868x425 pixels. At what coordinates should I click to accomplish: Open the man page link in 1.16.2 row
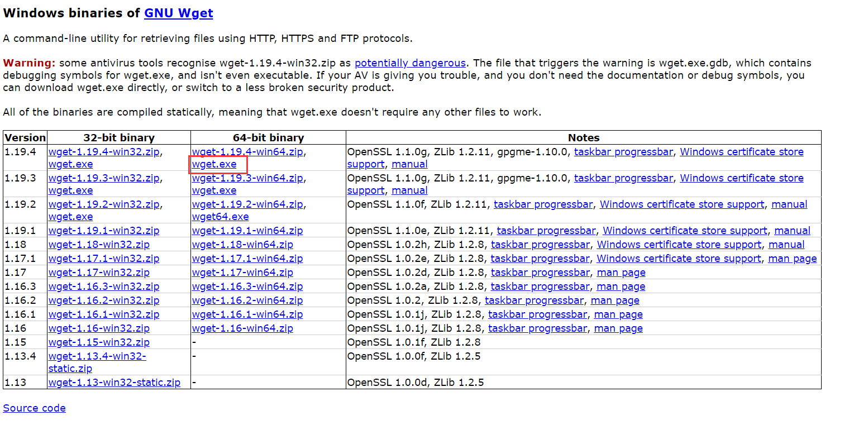615,300
